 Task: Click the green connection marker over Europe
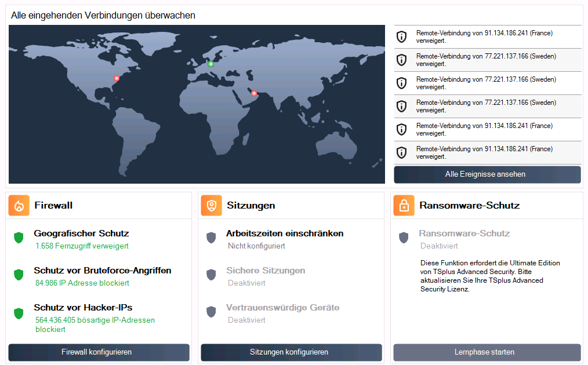pos(211,64)
